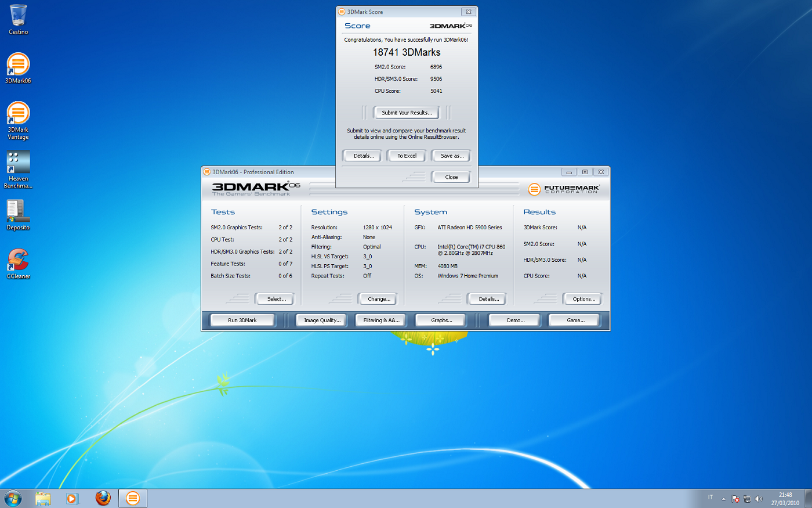Launch the 3DMark06 desktop shortcut
Viewport: 812px width, 508px height.
pos(18,66)
